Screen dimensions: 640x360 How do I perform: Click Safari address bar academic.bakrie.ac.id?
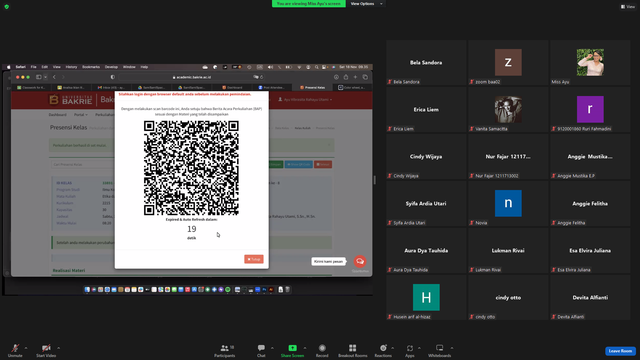191,77
